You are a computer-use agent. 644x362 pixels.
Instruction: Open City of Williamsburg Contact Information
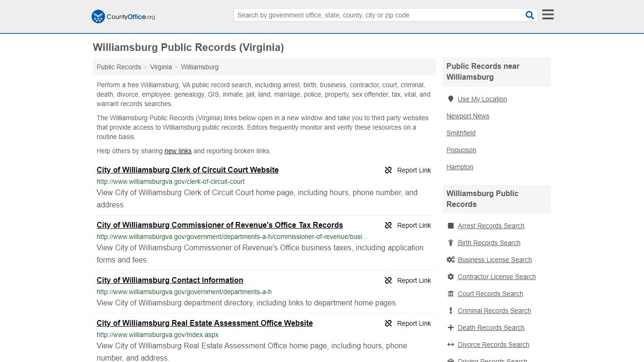(x=170, y=280)
